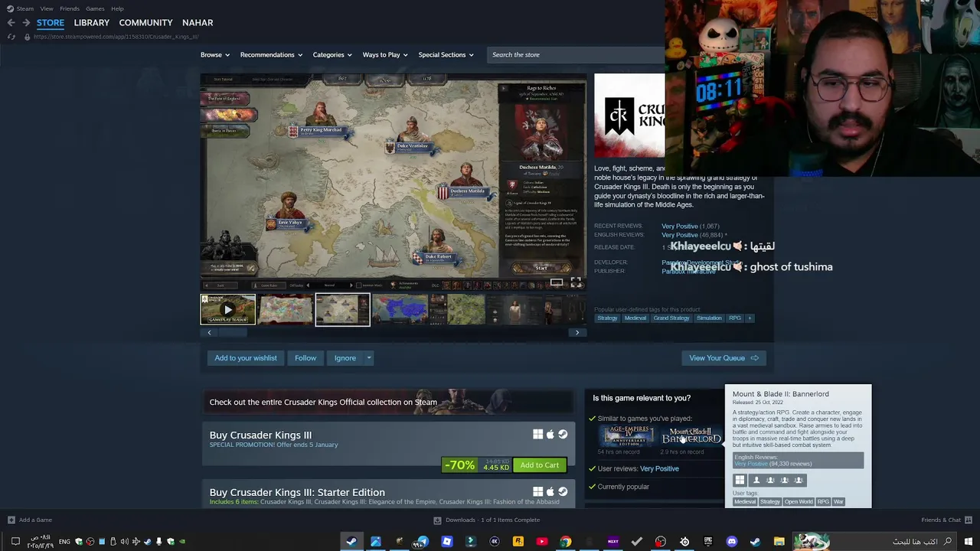Open YouTube icon in the taskbar
980x551 pixels.
[x=542, y=541]
